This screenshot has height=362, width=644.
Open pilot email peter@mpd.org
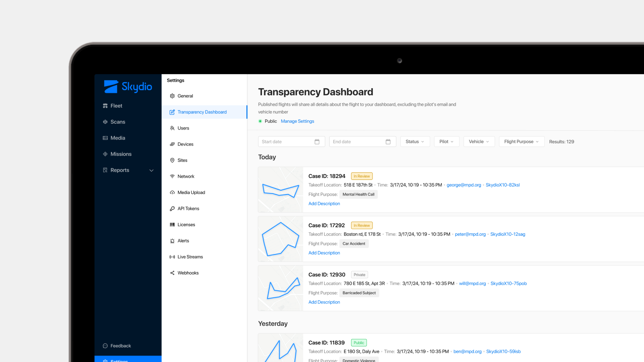tap(470, 234)
